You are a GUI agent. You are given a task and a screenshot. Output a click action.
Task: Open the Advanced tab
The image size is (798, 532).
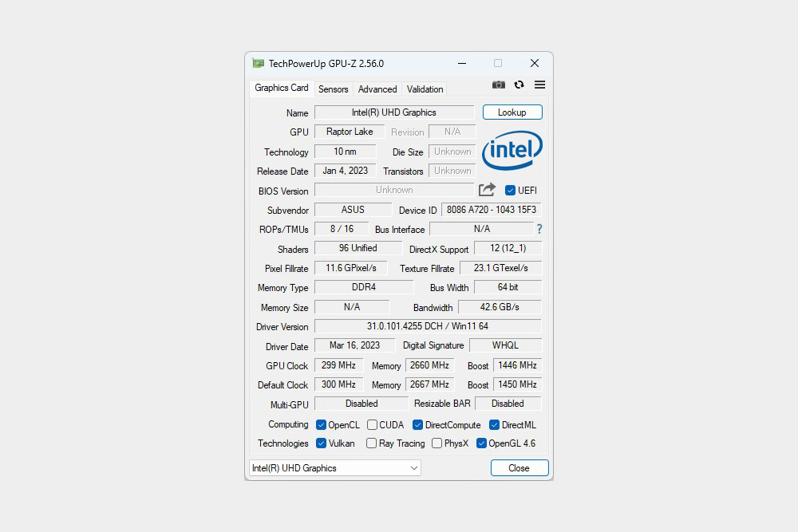[377, 89]
